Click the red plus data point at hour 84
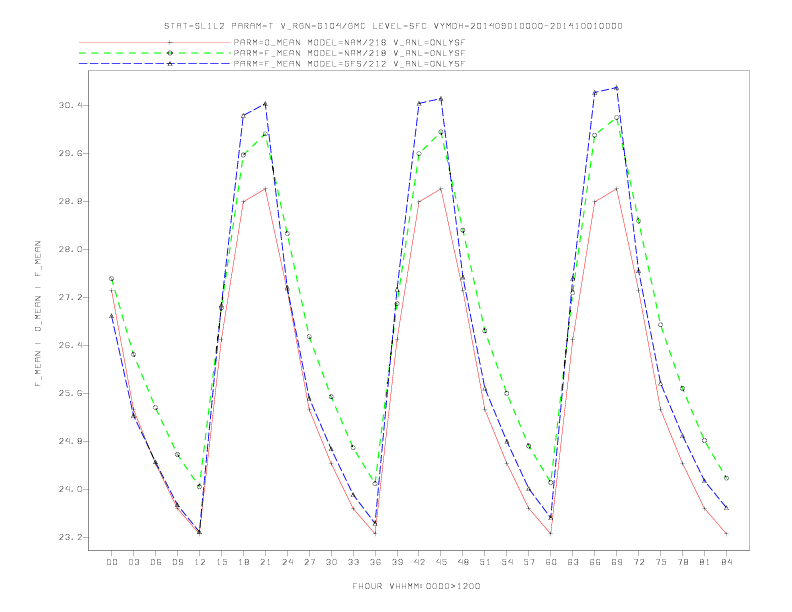This screenshot has width=792, height=612. click(726, 534)
